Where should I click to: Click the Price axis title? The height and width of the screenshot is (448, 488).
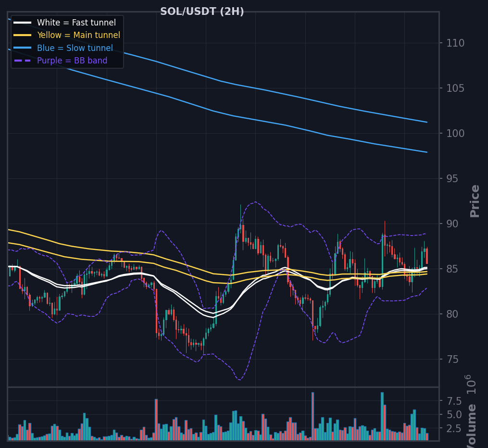coord(475,201)
